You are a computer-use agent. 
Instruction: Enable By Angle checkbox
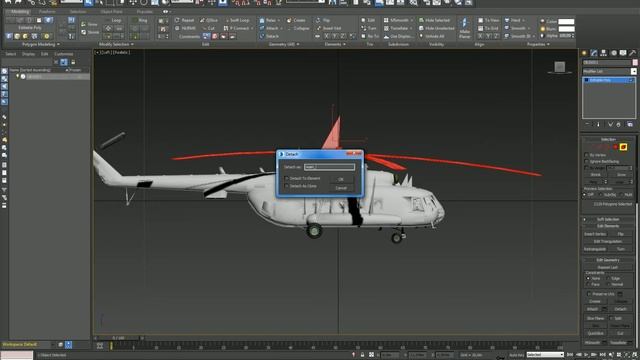pyautogui.click(x=587, y=168)
